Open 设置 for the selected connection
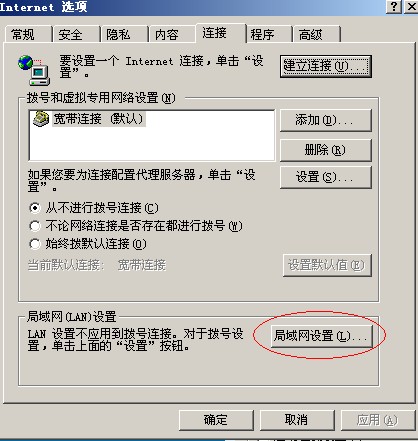The height and width of the screenshot is (441, 418). tap(326, 177)
